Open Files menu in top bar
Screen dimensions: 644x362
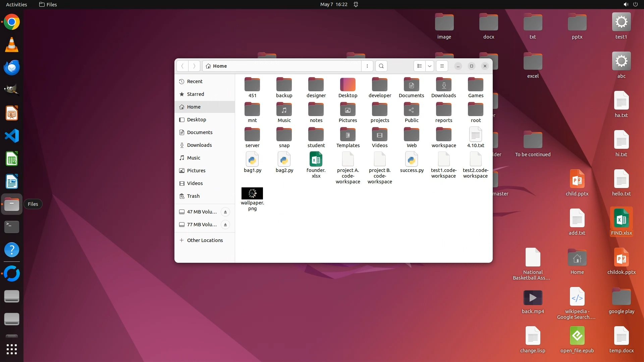point(48,4)
